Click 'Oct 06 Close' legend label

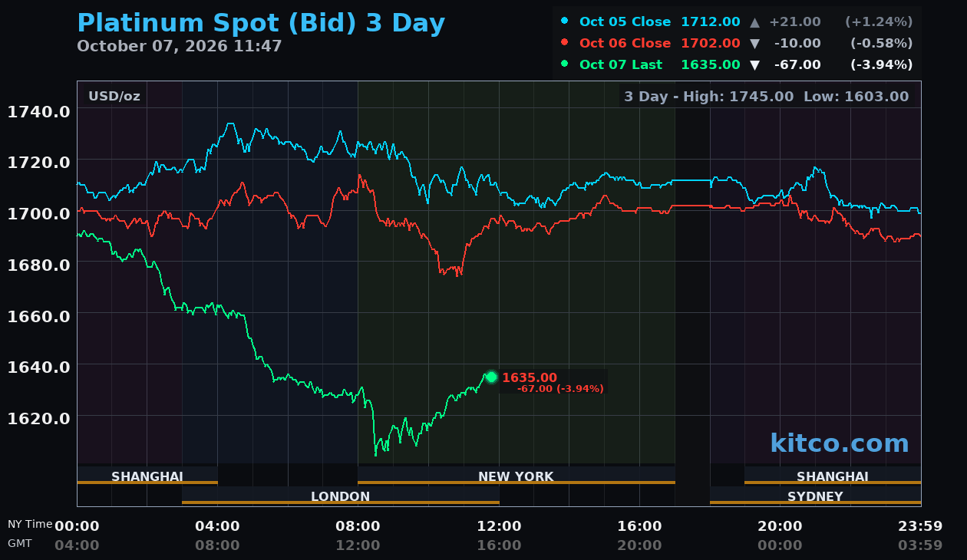(x=625, y=44)
